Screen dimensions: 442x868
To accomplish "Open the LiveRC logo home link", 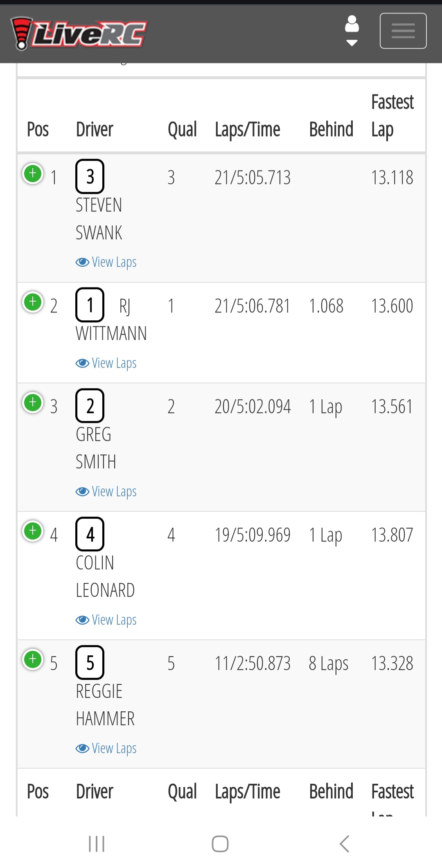I will tap(79, 34).
